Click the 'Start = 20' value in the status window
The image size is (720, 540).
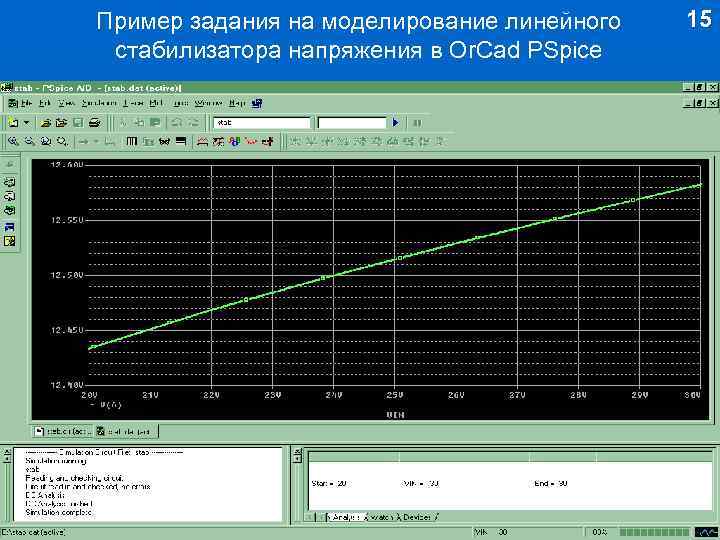(x=329, y=484)
